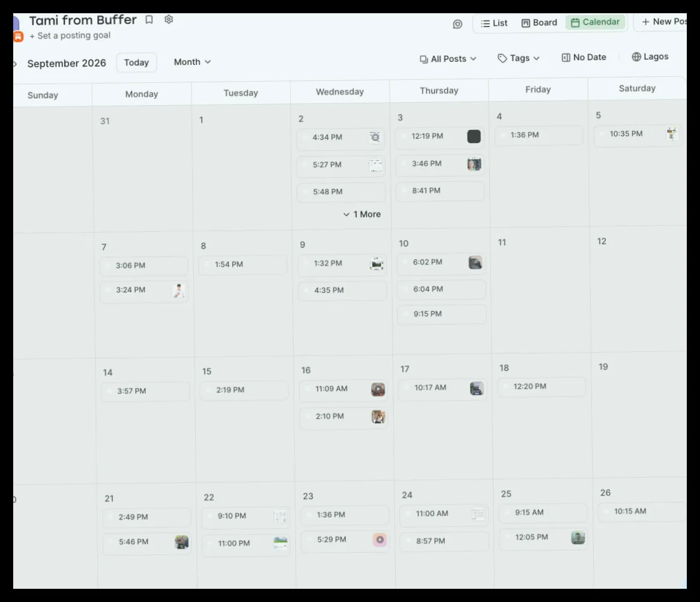Click the pink play thumbnail on 5:29 PM post
The width and height of the screenshot is (700, 602).
379,540
